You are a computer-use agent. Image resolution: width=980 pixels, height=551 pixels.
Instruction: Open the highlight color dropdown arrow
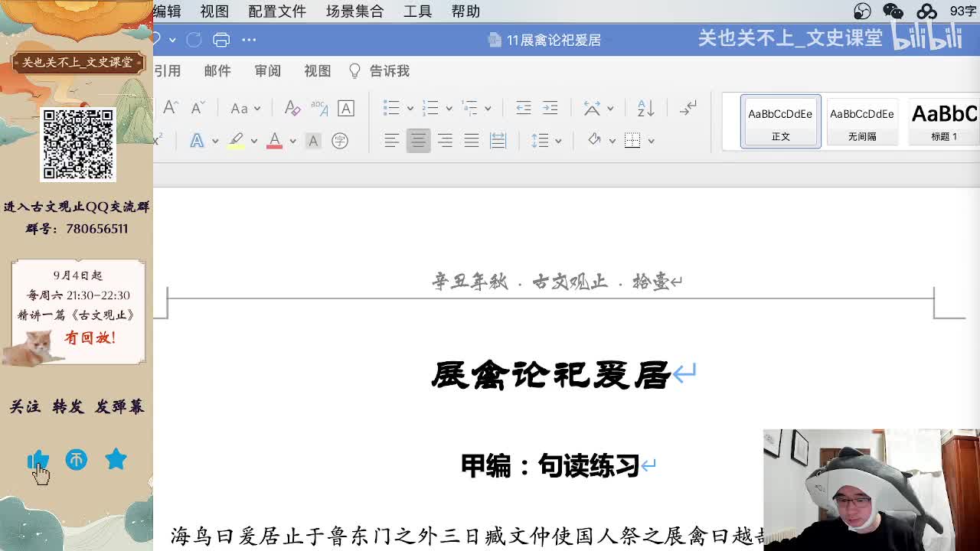(x=253, y=142)
